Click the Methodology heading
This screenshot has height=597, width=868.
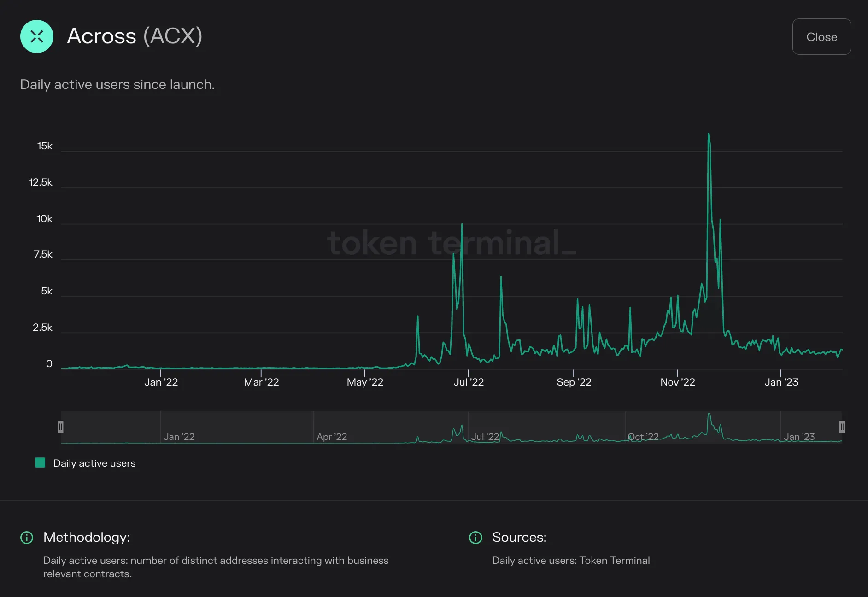[87, 537]
